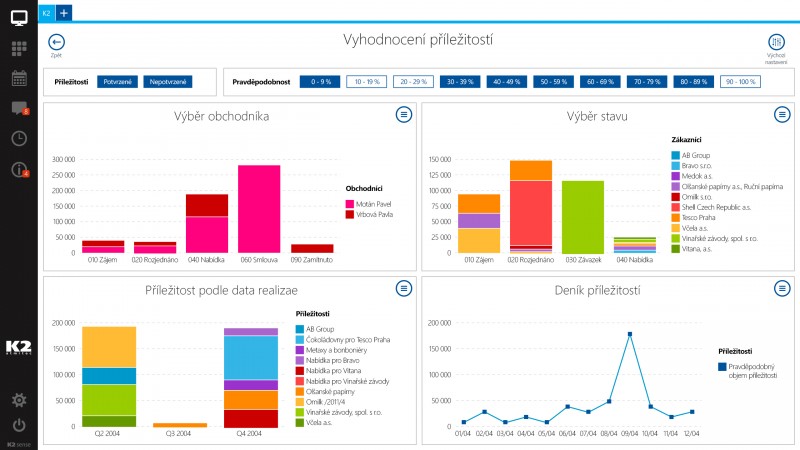
Task: Open menu of Výběr obchodníka chart
Action: pyautogui.click(x=403, y=115)
